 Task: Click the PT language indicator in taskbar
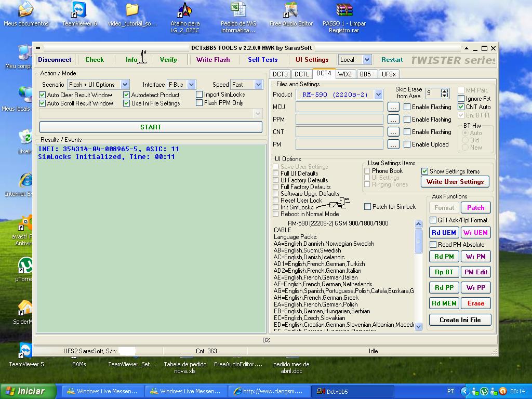pos(450,391)
